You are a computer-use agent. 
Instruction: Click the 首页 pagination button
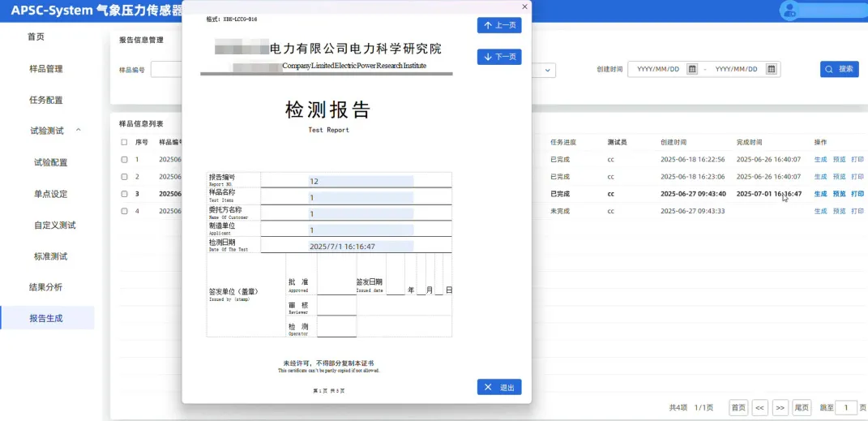pos(738,408)
